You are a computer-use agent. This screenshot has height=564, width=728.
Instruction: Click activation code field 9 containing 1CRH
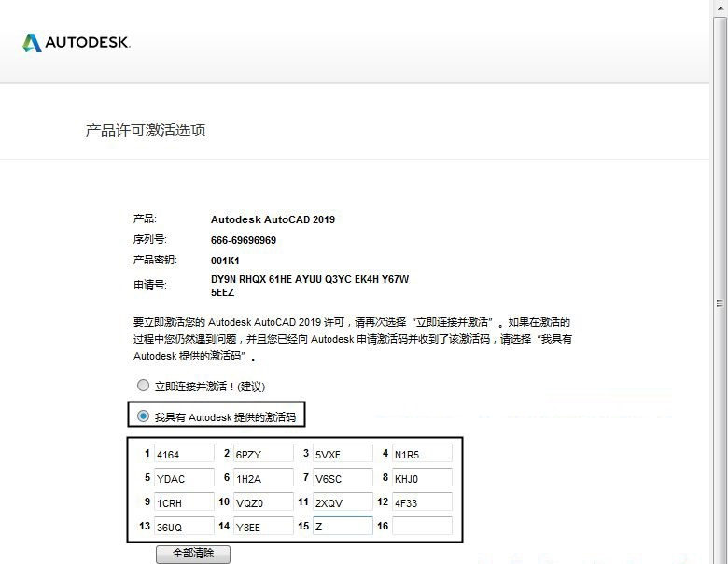(x=184, y=501)
